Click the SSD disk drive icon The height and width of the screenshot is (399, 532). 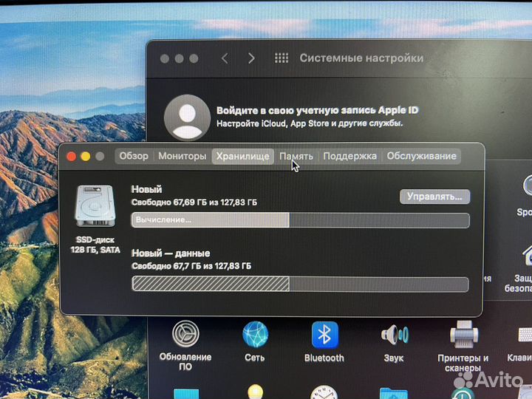95,205
